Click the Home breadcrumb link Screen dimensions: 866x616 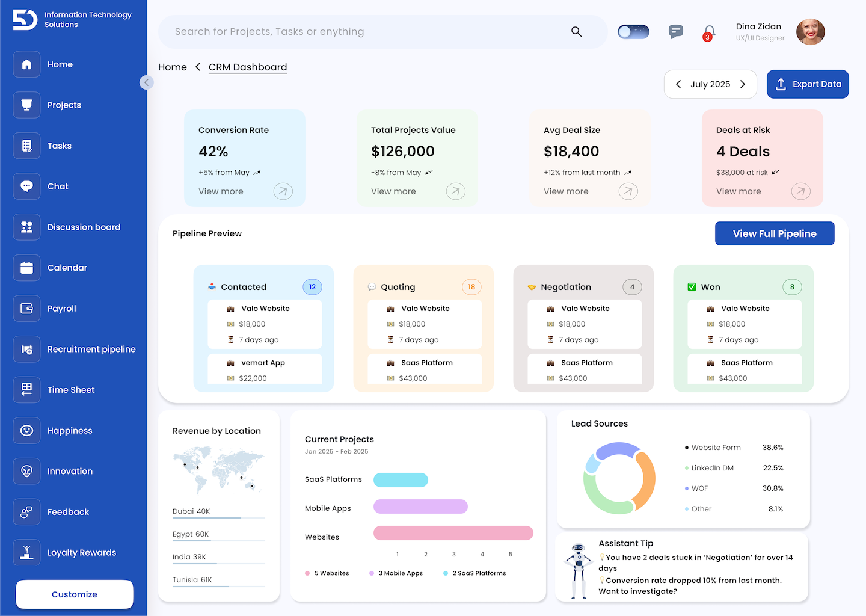(x=173, y=67)
